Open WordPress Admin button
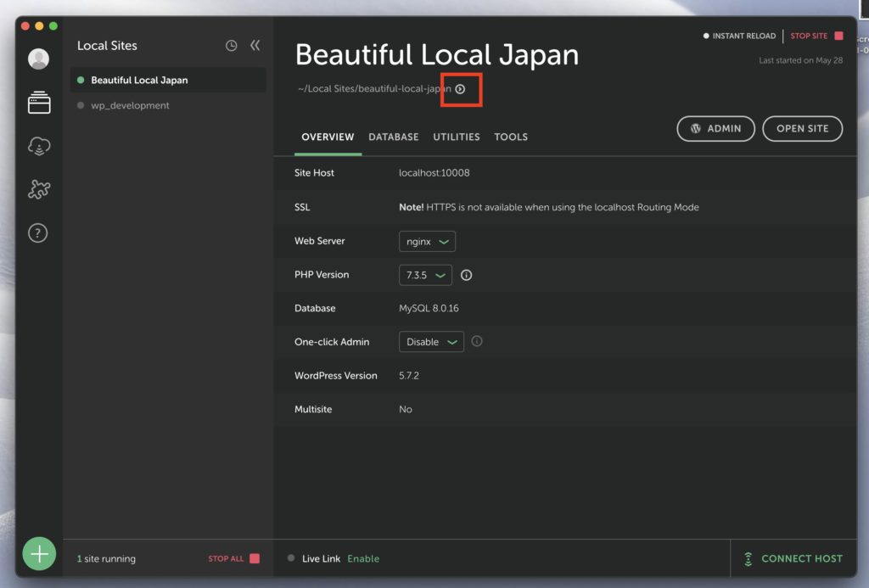869x588 pixels. [715, 129]
